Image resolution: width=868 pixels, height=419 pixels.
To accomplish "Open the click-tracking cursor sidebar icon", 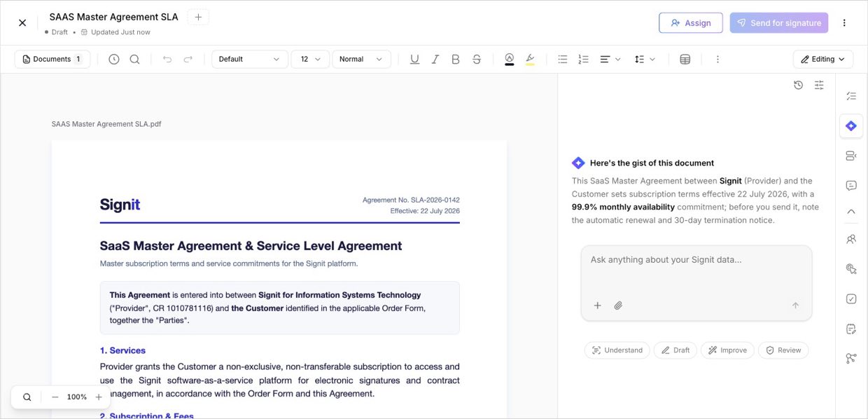I will (851, 268).
